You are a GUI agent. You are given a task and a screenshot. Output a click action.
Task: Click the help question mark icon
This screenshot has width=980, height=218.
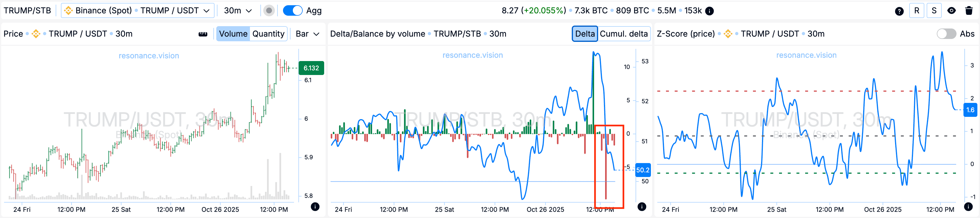point(899,11)
